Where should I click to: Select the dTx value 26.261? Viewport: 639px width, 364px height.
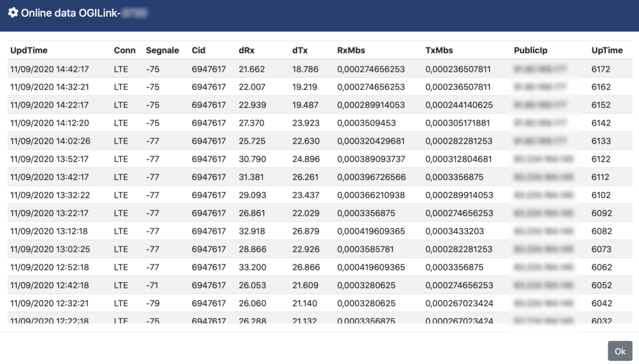coord(305,177)
